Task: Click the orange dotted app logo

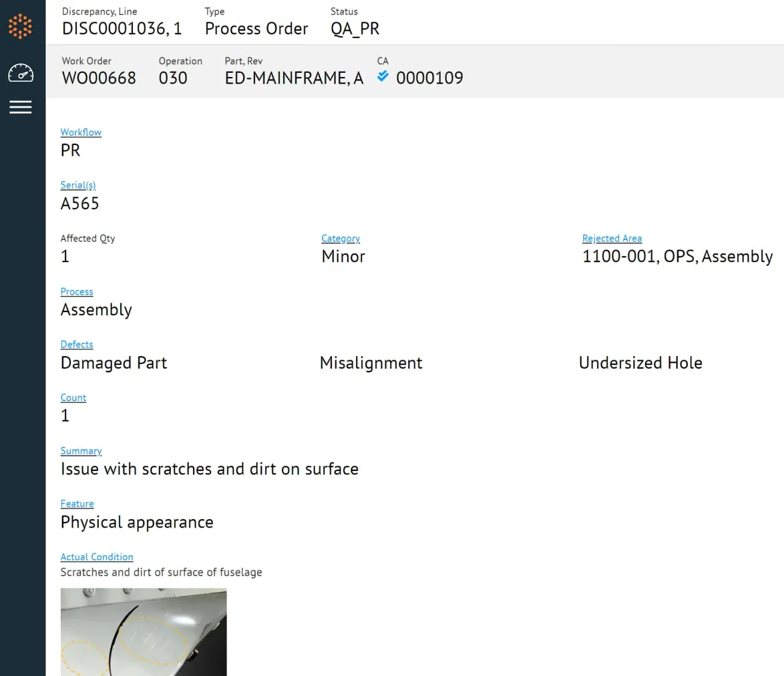Action: (20, 26)
